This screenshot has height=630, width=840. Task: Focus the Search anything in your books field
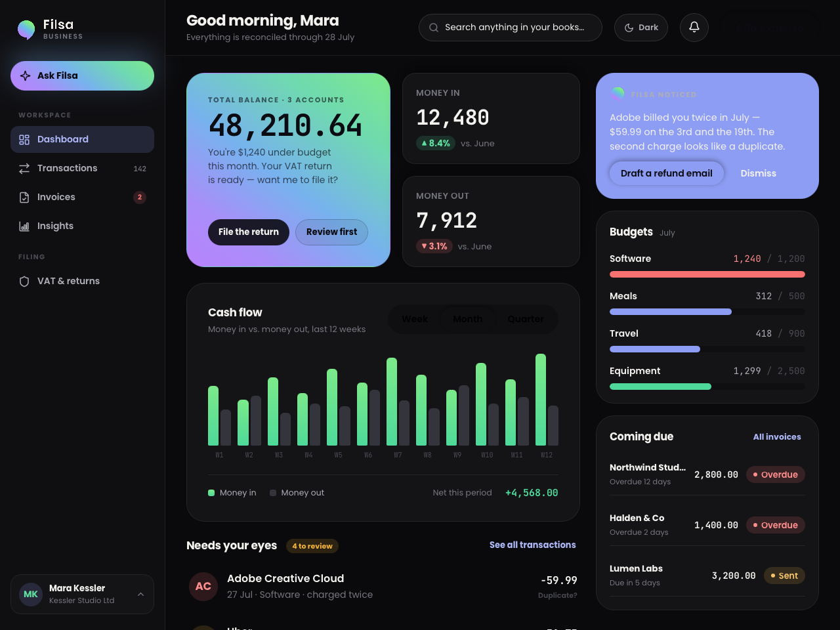coord(510,28)
